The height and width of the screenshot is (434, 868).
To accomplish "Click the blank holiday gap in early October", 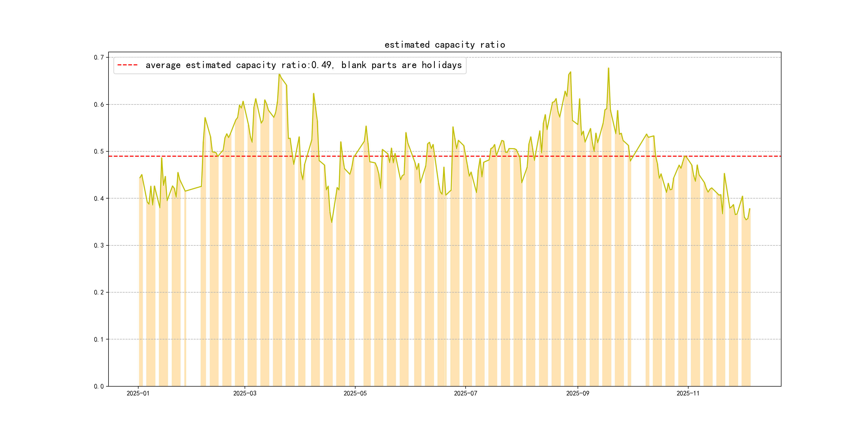I will [x=638, y=270].
